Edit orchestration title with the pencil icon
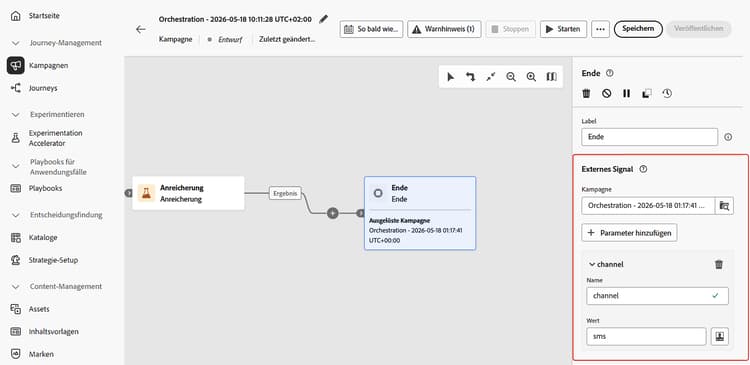 pos(324,19)
